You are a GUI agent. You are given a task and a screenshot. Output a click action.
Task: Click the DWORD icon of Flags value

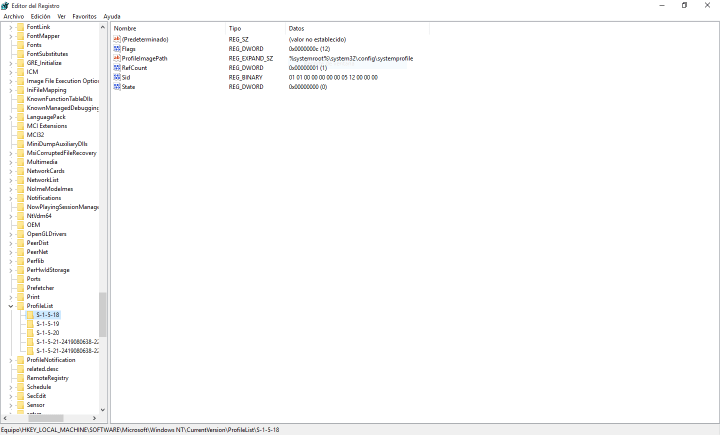point(117,49)
